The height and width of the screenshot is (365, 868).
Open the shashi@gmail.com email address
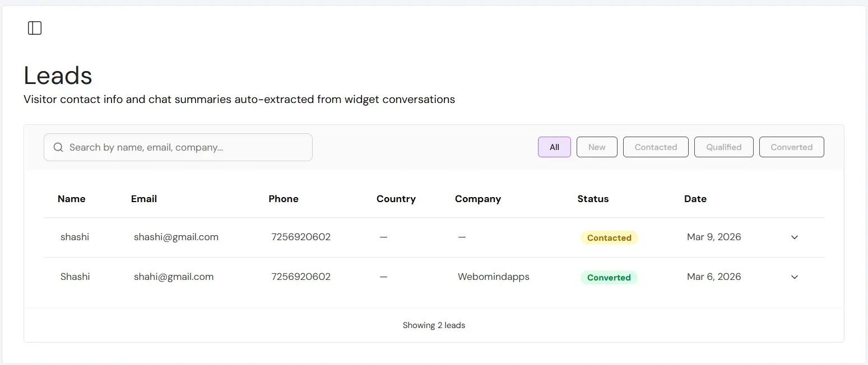point(176,237)
